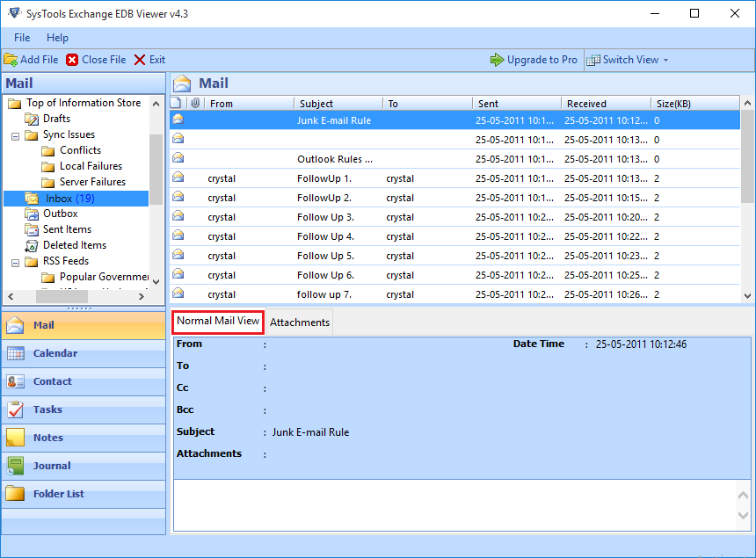Click the Deleted Items folder label
Screen dimensions: 756x558
(x=75, y=245)
